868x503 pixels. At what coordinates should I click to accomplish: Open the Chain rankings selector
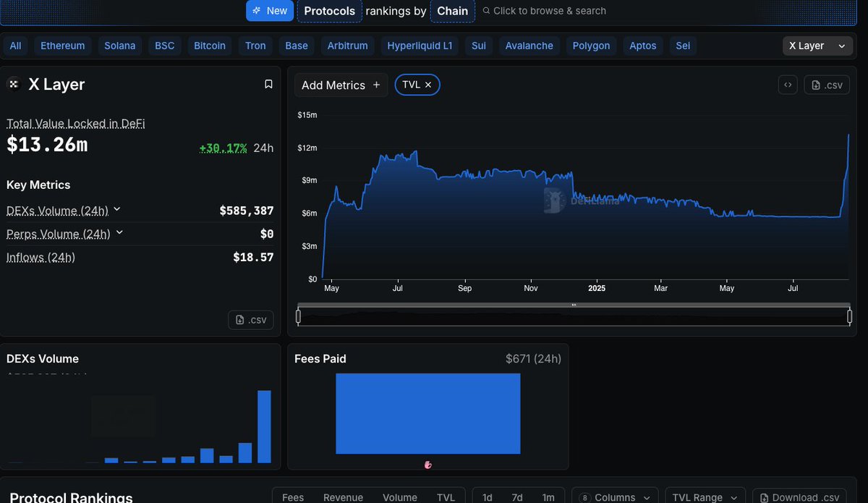pos(453,11)
